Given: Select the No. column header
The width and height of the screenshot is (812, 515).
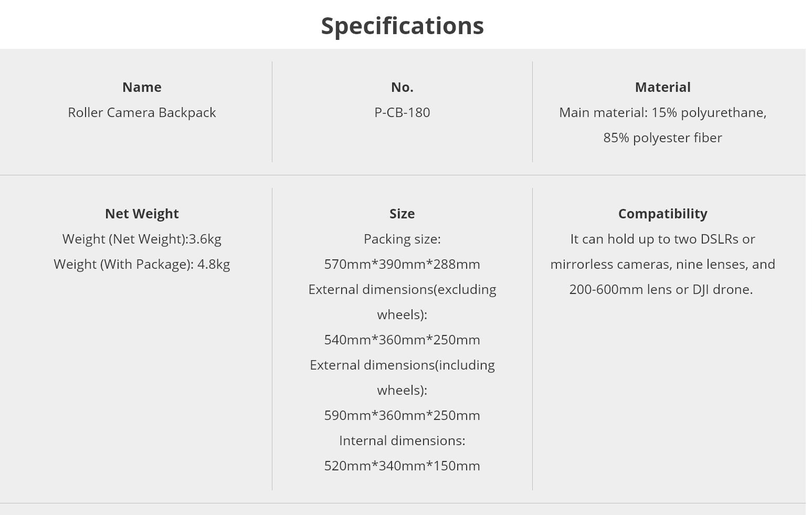Looking at the screenshot, I should coord(402,87).
